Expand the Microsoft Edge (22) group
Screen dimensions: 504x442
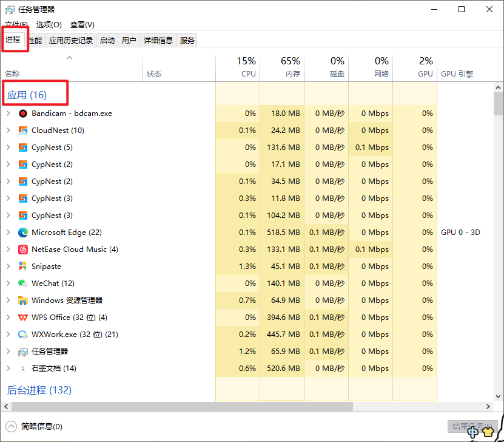pos(8,233)
